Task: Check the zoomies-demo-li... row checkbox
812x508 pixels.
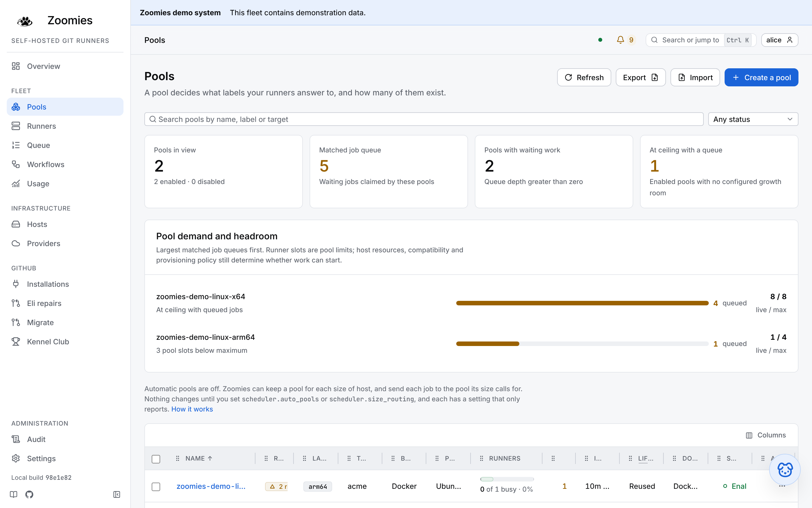Action: click(x=156, y=487)
